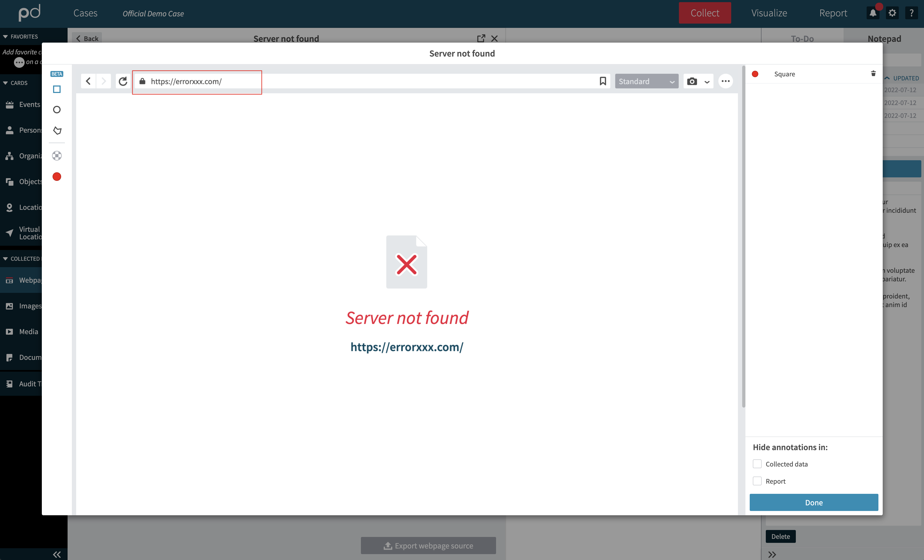The image size is (924, 560).
Task: Click the broken page error icon
Action: (407, 262)
